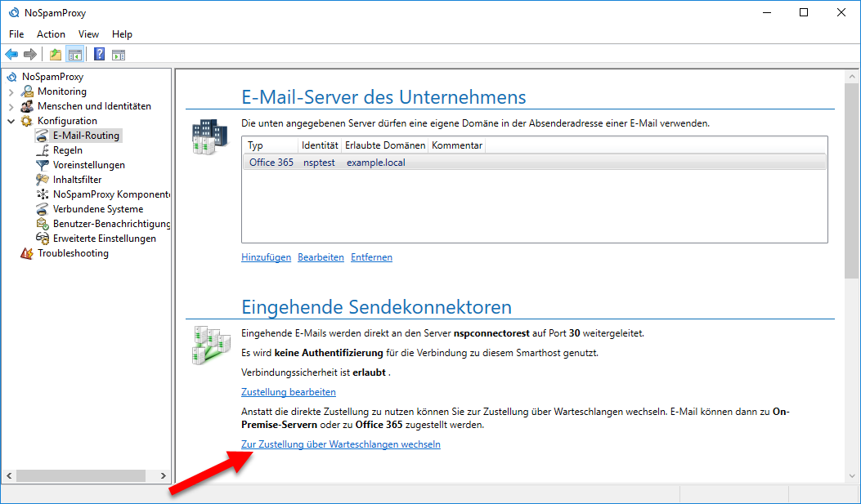Sort by the Identität column header
This screenshot has height=504, width=861.
click(320, 145)
